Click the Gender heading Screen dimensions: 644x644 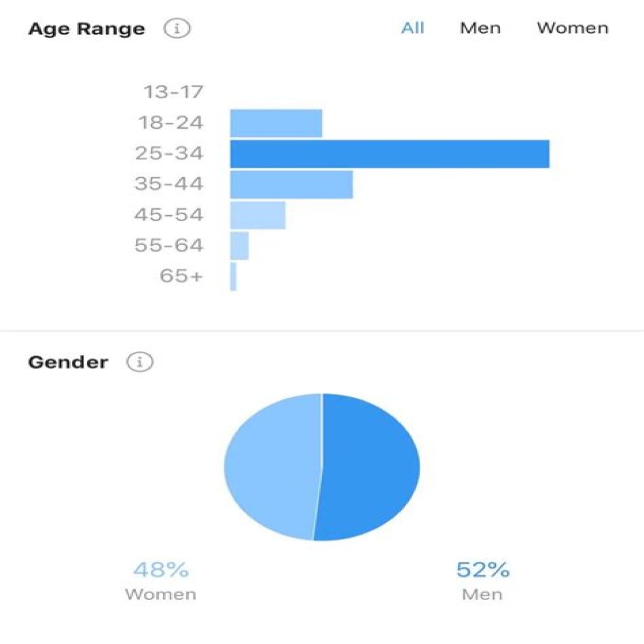[x=68, y=362]
